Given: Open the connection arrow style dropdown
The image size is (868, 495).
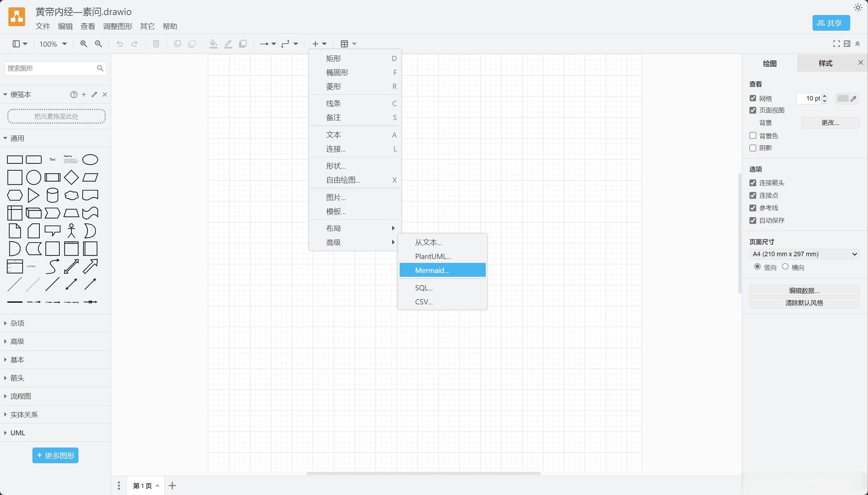Looking at the screenshot, I should [x=268, y=44].
